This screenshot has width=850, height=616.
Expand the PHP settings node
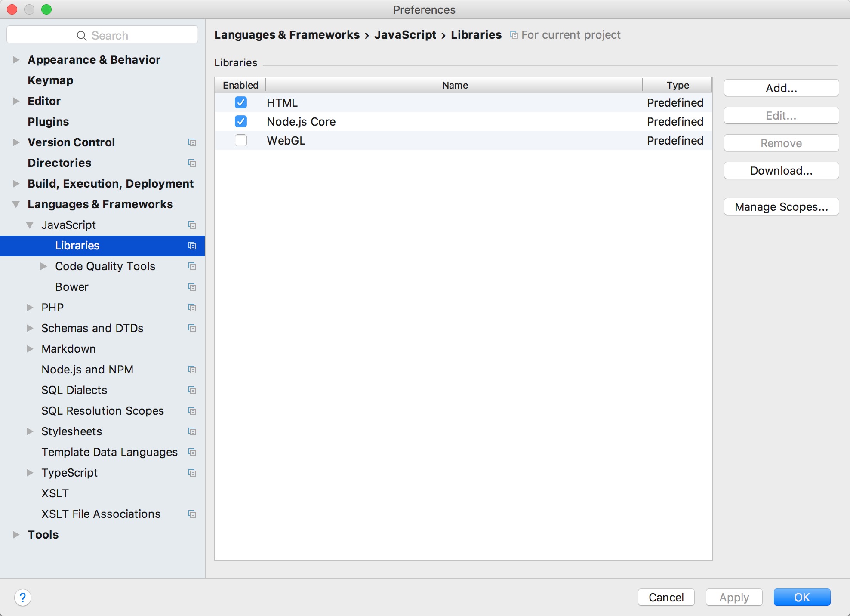tap(30, 308)
